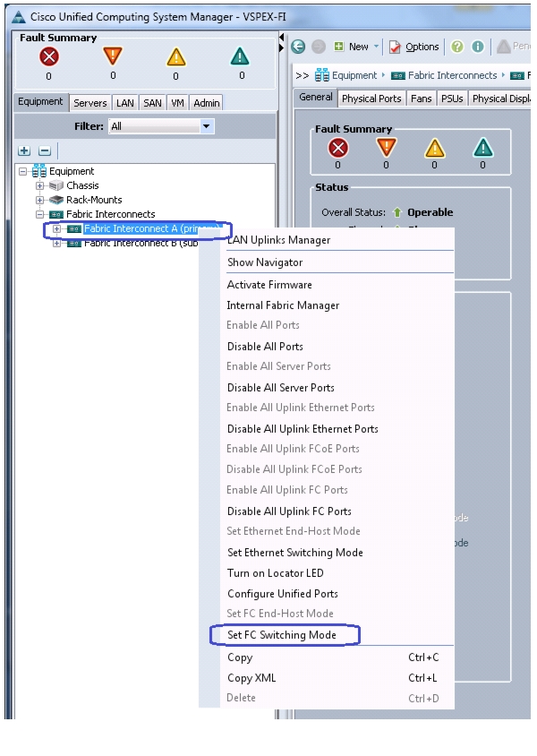Choose Show Navigator from context menu

click(x=265, y=262)
